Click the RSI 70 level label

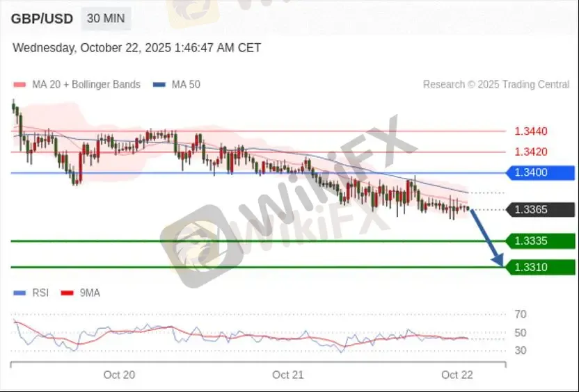tap(521, 315)
